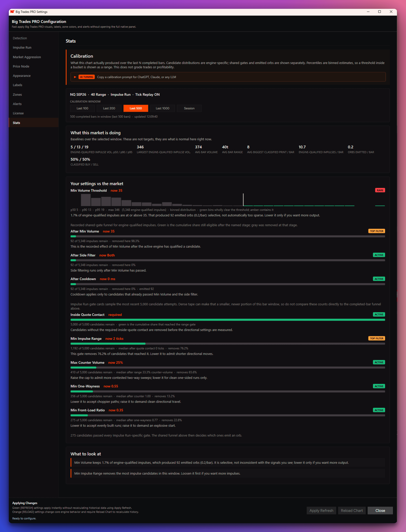Screen dimensions: 406x532
Task: Click the 'now 0 ms' cooldown value
Action: click(107, 279)
